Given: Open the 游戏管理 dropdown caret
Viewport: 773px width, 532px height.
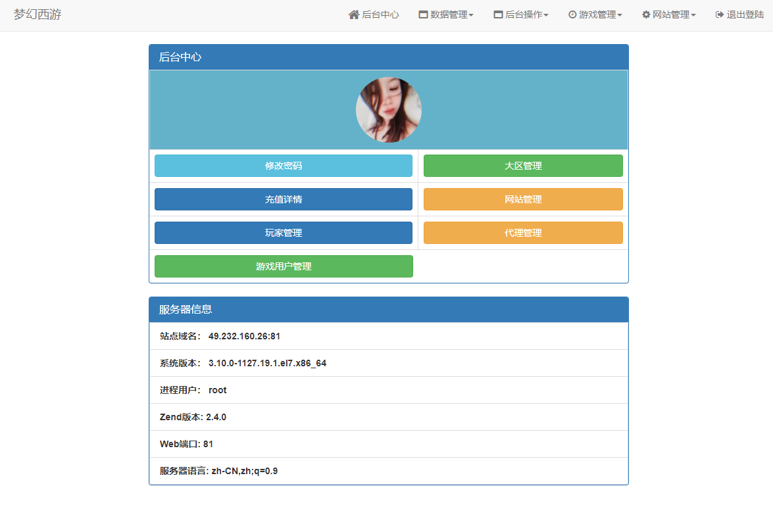Looking at the screenshot, I should pos(620,15).
